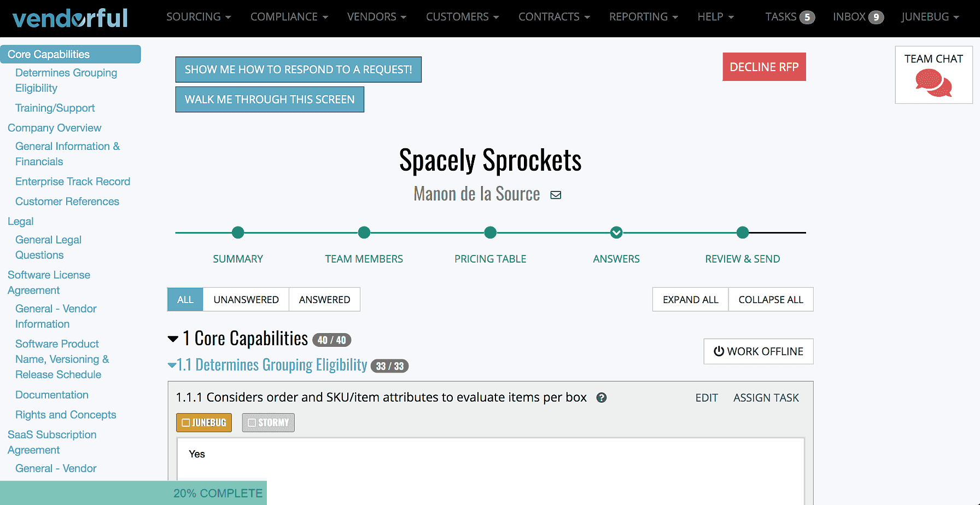The width and height of the screenshot is (980, 505).
Task: Select Core Capabilities in the sidebar
Action: [x=71, y=54]
